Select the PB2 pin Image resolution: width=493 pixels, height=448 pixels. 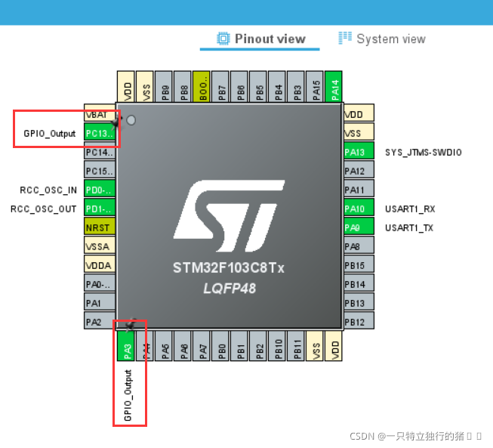tap(257, 346)
